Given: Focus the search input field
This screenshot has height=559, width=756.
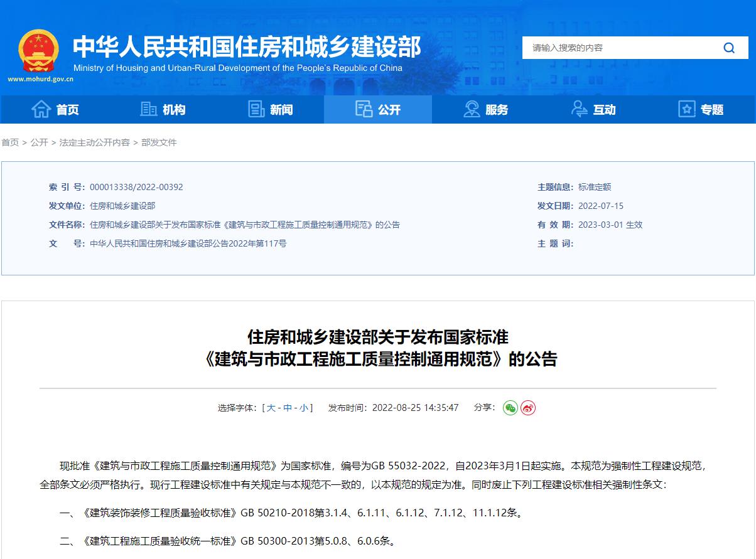Looking at the screenshot, I should (618, 48).
